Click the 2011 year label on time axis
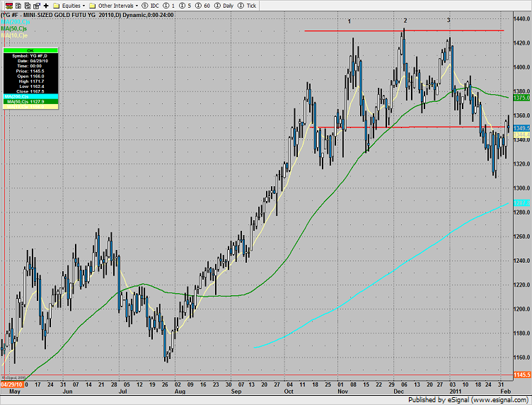The width and height of the screenshot is (532, 405). coord(456,392)
